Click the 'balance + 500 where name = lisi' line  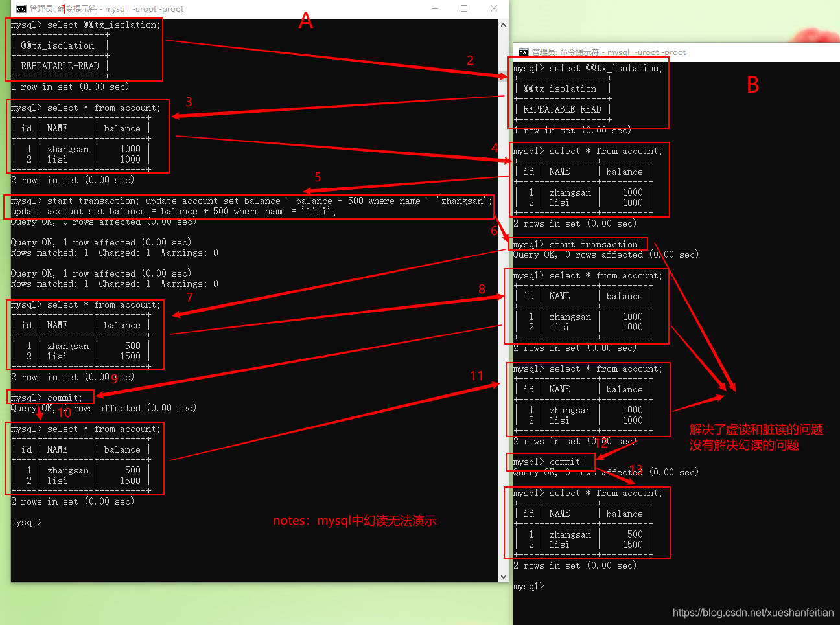coord(174,212)
